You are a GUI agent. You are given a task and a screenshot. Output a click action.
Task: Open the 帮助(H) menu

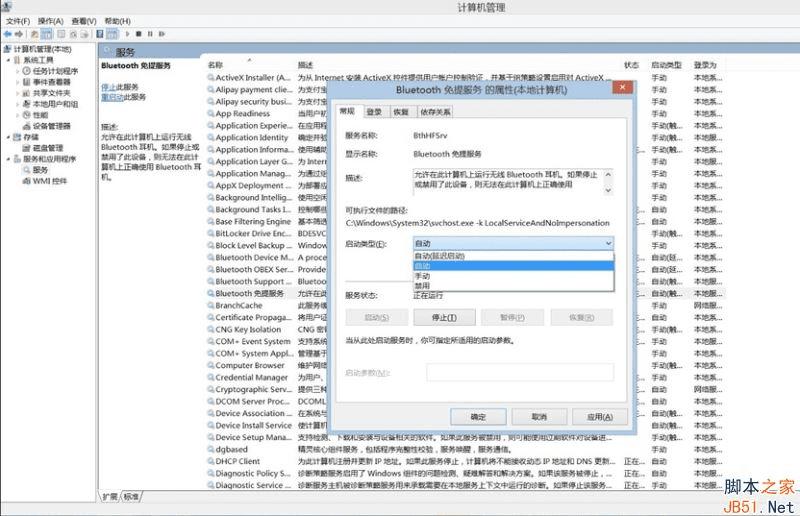point(117,21)
